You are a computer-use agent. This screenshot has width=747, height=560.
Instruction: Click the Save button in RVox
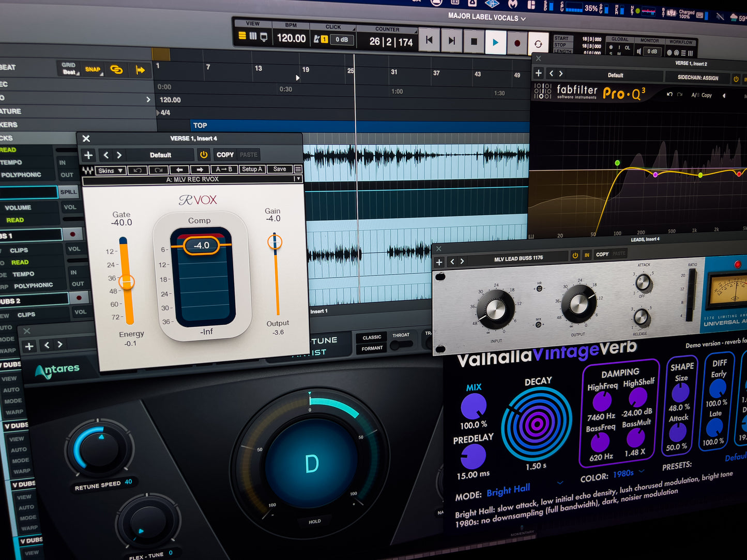280,169
